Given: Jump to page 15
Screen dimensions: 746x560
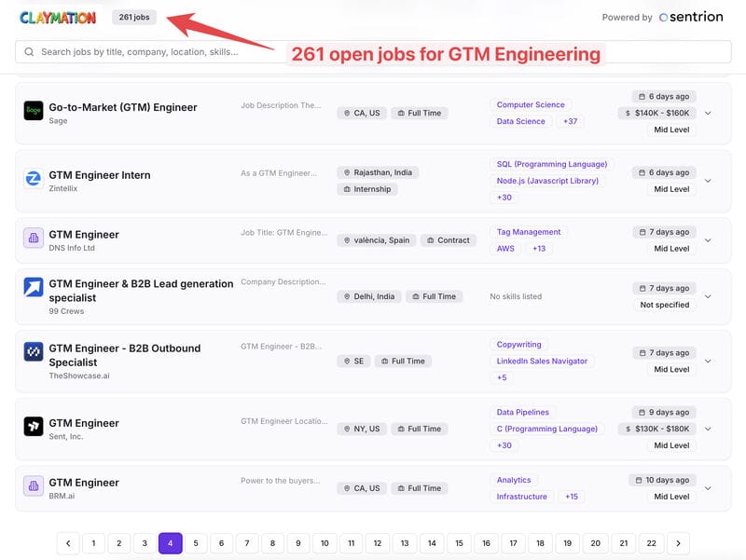Looking at the screenshot, I should pyautogui.click(x=459, y=543).
